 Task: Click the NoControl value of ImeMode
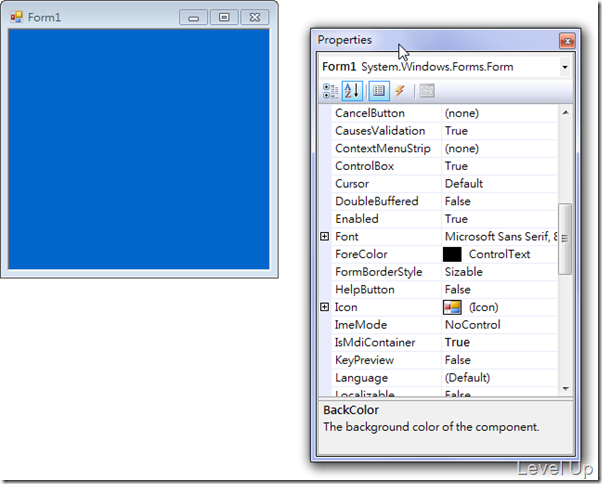(473, 325)
